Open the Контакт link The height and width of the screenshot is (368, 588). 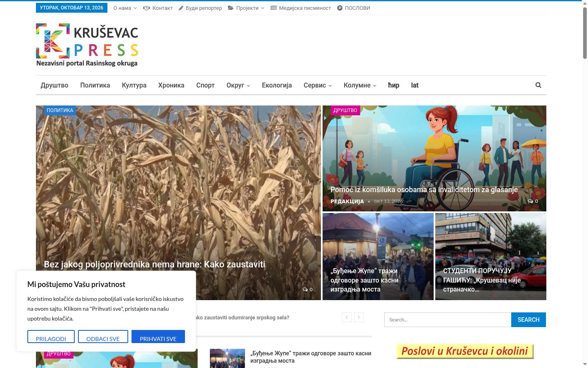click(158, 8)
